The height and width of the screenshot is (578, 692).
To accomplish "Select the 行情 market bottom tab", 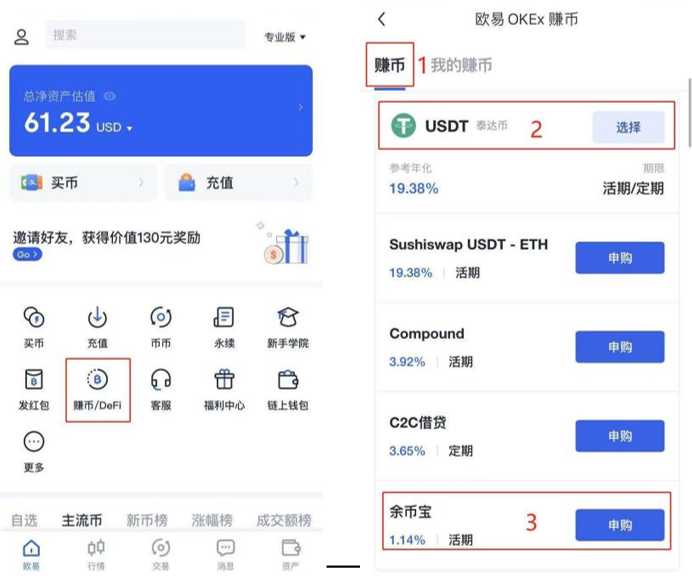I will coord(96,551).
